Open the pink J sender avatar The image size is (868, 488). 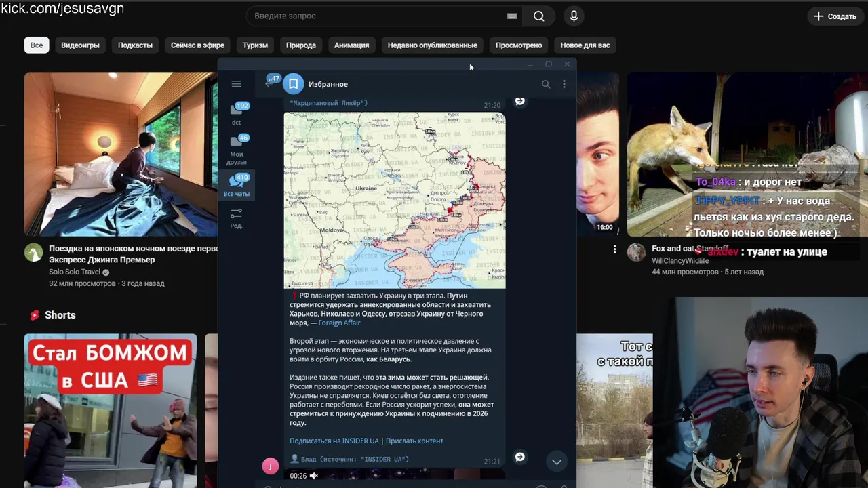click(271, 466)
